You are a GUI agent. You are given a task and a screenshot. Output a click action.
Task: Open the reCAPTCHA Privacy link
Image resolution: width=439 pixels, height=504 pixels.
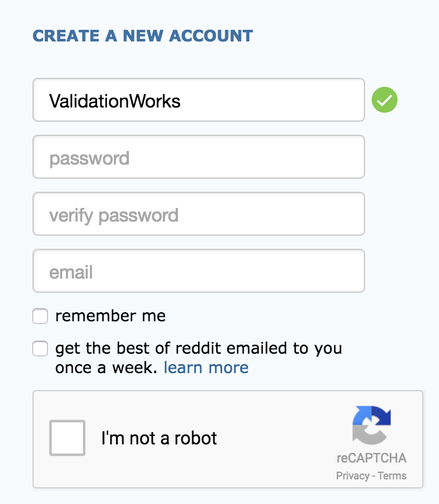[351, 476]
